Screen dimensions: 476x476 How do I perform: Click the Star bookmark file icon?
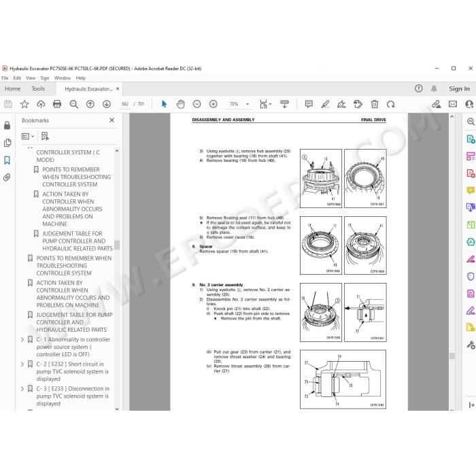[x=24, y=104]
